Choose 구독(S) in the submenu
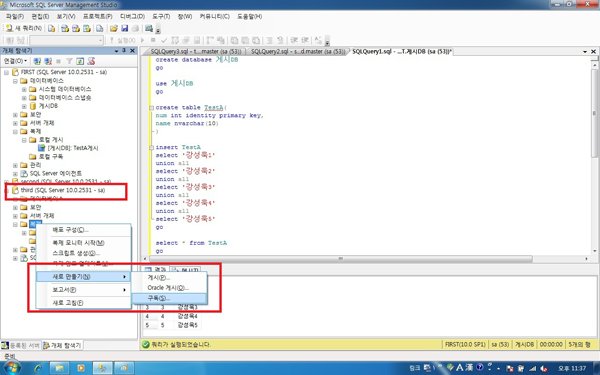600x375 pixels. point(169,298)
